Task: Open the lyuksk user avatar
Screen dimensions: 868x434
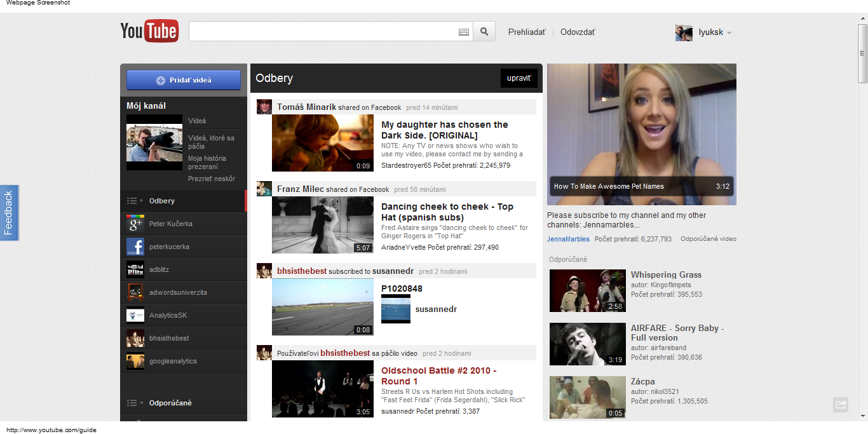Action: pyautogui.click(x=684, y=33)
